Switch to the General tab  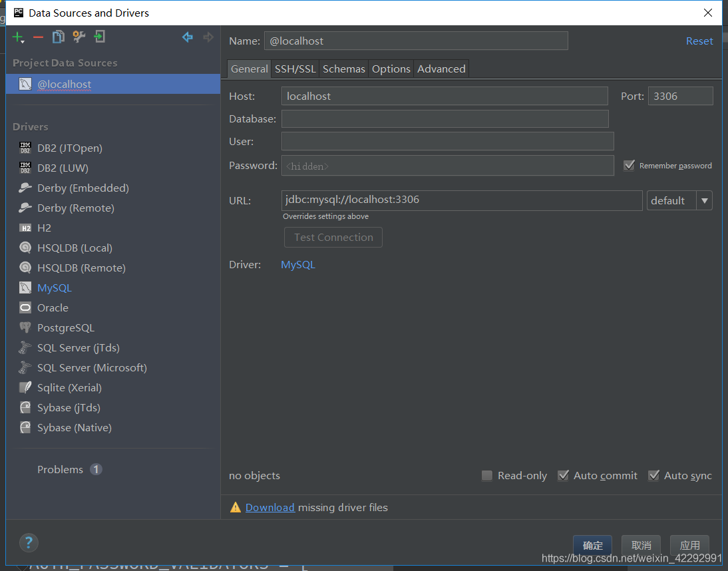(250, 69)
